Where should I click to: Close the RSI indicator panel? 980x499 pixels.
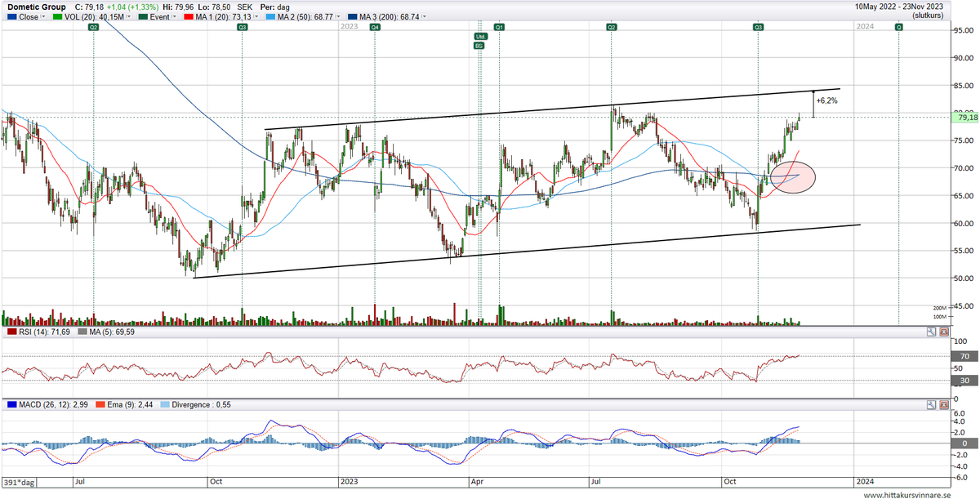coord(944,332)
